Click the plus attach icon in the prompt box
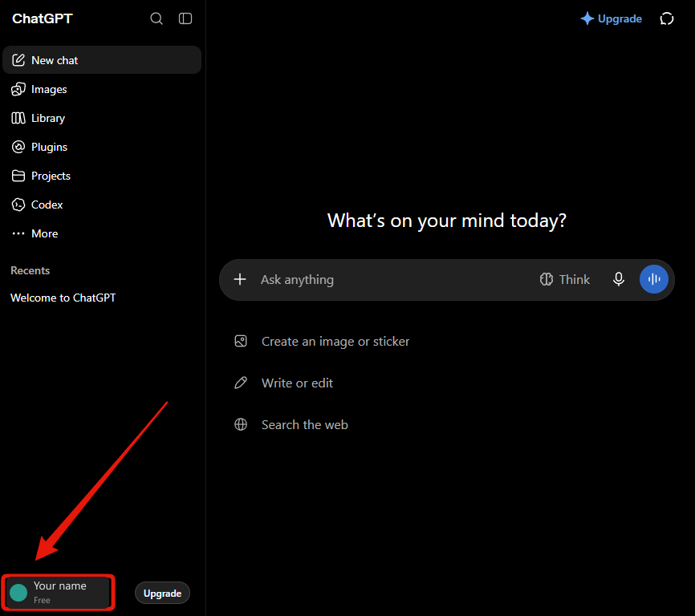695x616 pixels. pos(240,279)
